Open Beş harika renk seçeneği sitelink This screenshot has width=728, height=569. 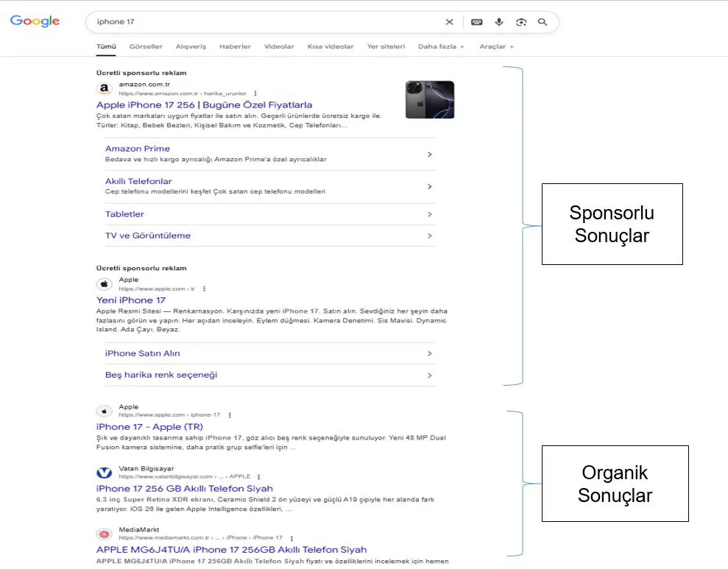point(161,375)
